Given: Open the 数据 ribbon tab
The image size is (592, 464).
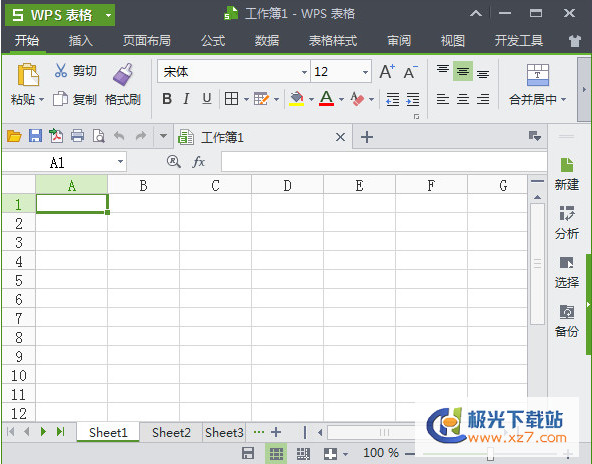Looking at the screenshot, I should tap(267, 40).
